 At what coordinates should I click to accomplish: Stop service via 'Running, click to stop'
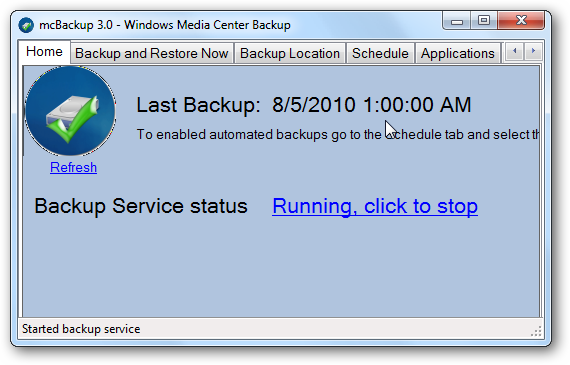(375, 206)
